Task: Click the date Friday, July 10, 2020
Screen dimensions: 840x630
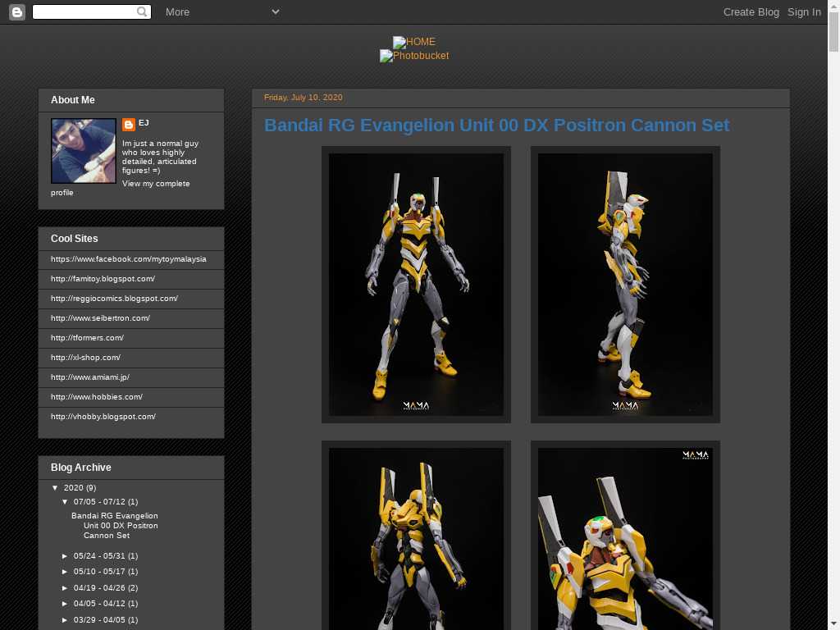Action: pos(304,98)
